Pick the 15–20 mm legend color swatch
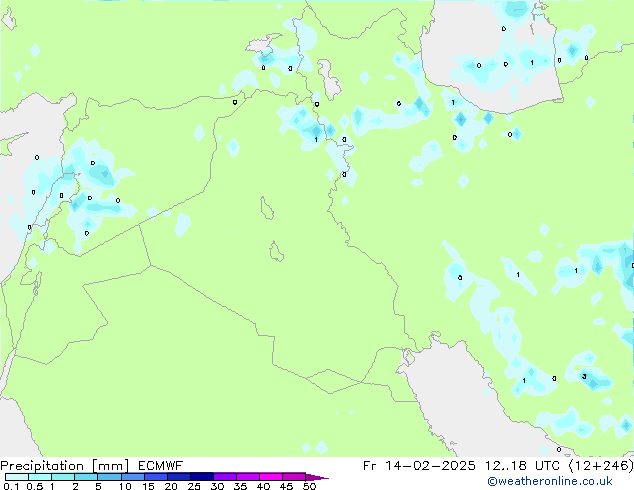This screenshot has width=634, height=490. point(156,477)
